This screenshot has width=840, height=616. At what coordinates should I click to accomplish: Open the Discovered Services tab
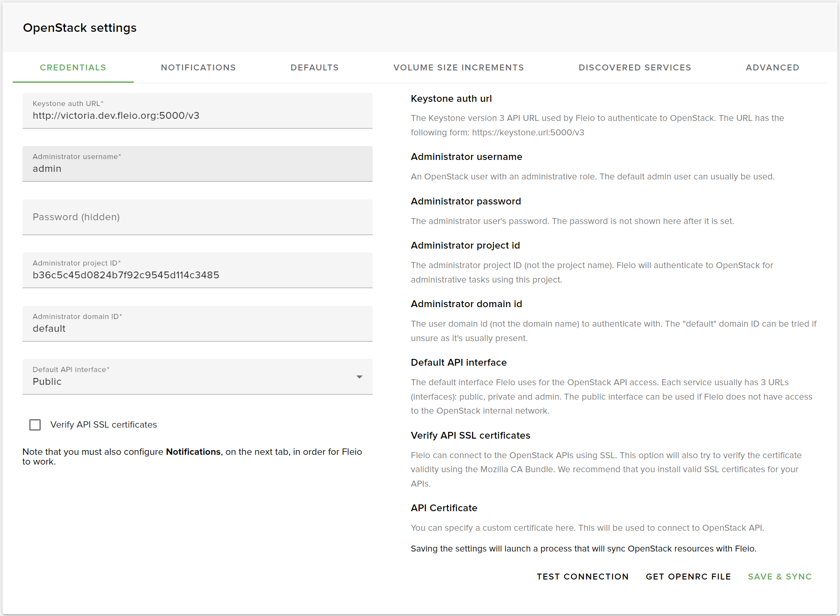[x=635, y=67]
